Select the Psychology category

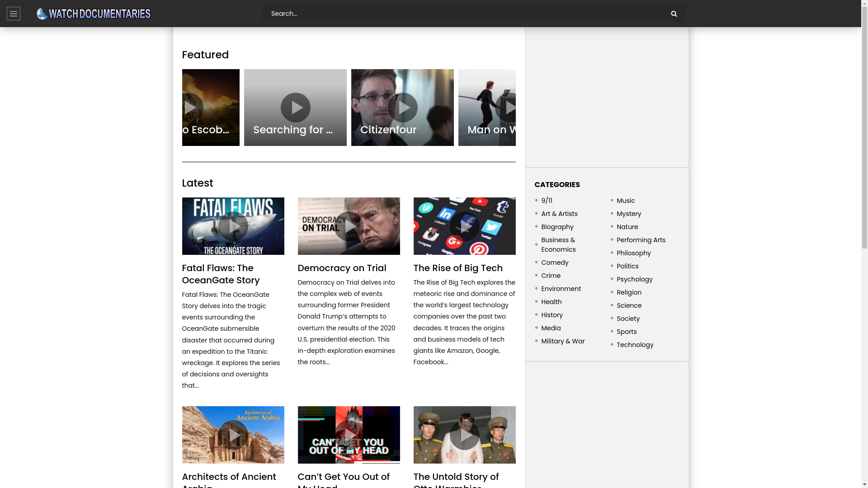point(634,279)
